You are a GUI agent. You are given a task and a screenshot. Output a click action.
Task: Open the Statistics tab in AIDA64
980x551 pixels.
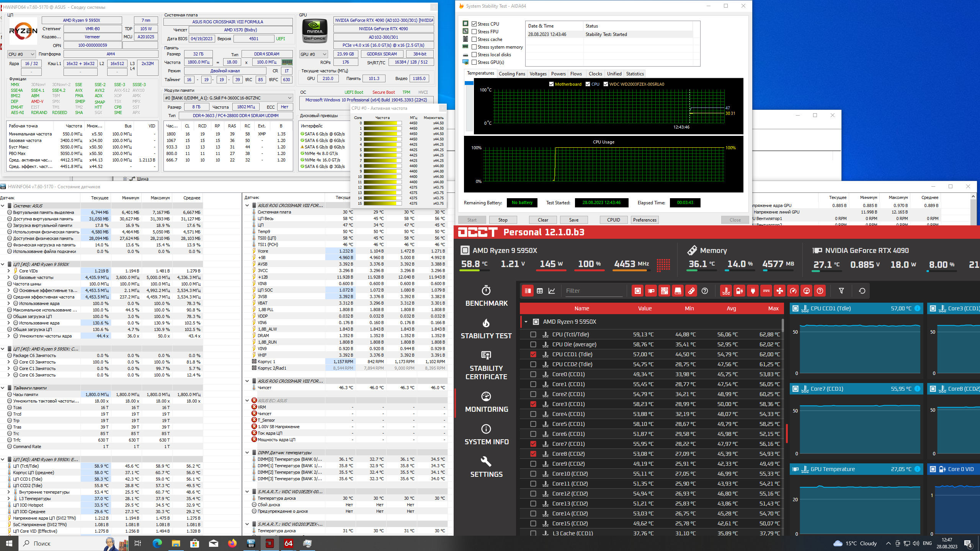click(x=635, y=74)
